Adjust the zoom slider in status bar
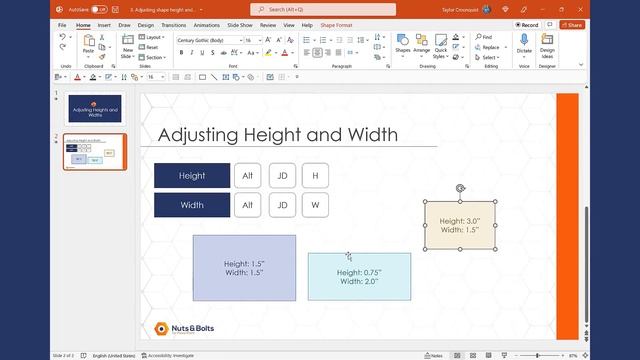640x360 pixels. 538,356
